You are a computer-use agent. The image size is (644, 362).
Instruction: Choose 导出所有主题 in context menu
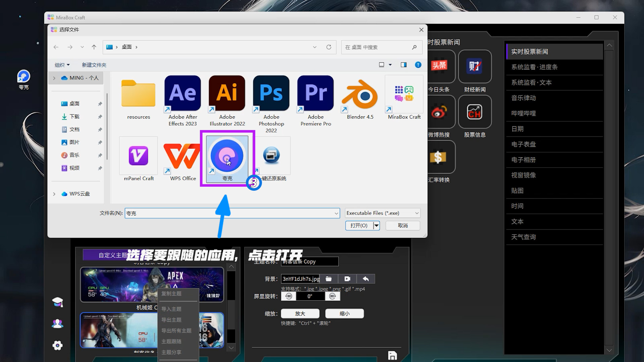click(176, 330)
